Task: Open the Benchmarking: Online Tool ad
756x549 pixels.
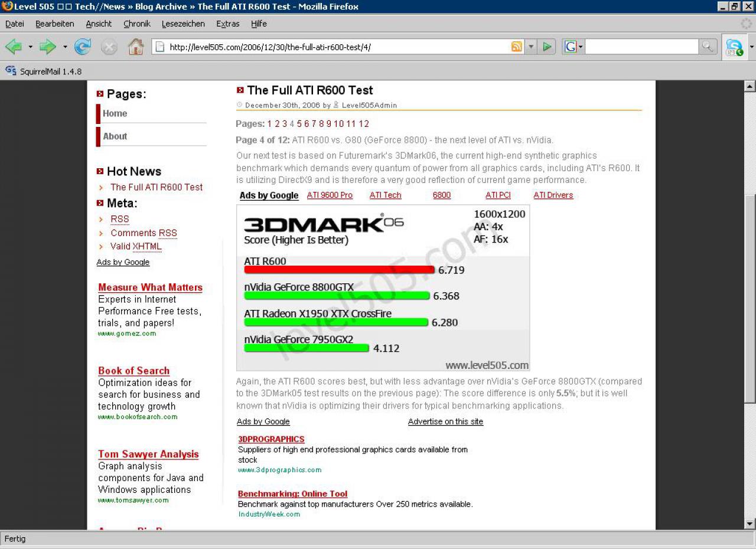Action: click(x=292, y=494)
